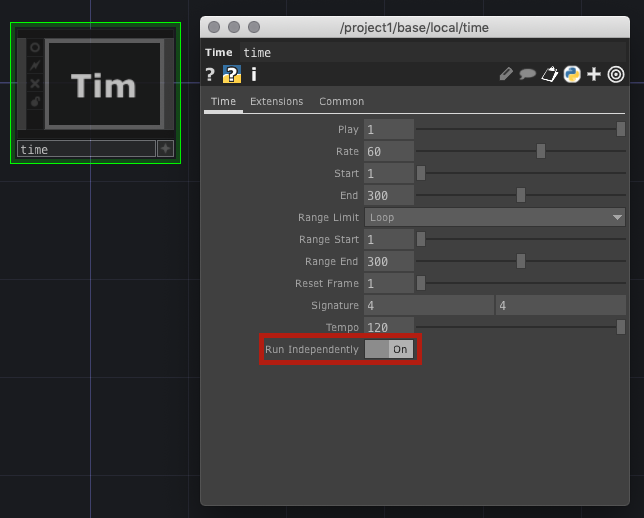Click the Range Start value field

click(389, 239)
